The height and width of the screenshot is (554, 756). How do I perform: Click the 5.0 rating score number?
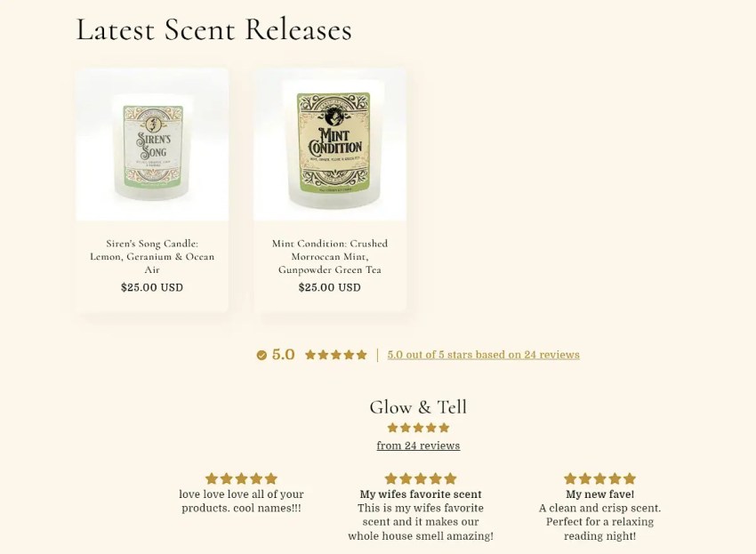coord(283,355)
